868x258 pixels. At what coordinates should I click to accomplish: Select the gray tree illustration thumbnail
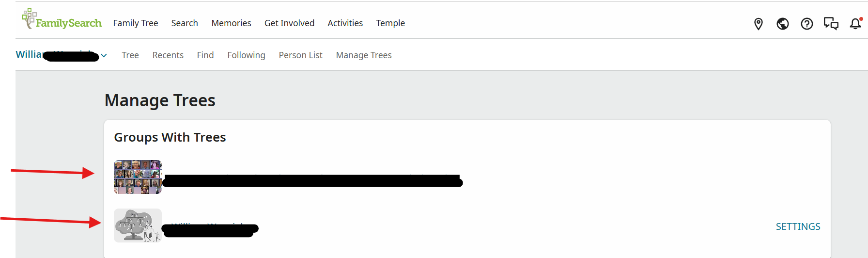coord(138,226)
